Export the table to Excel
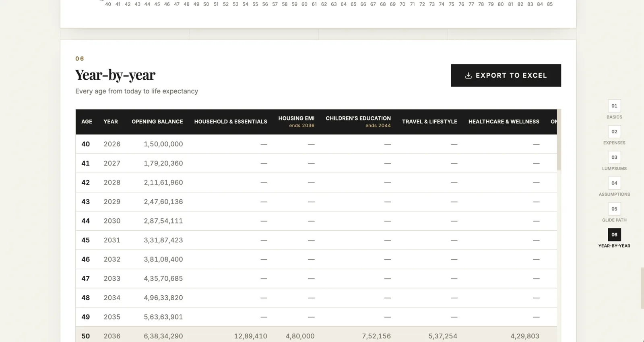The width and height of the screenshot is (644, 342). (506, 75)
